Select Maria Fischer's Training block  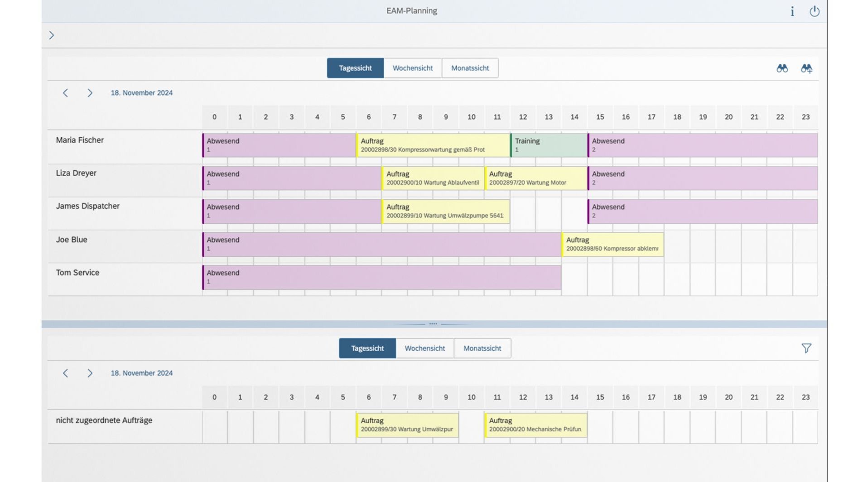(549, 145)
